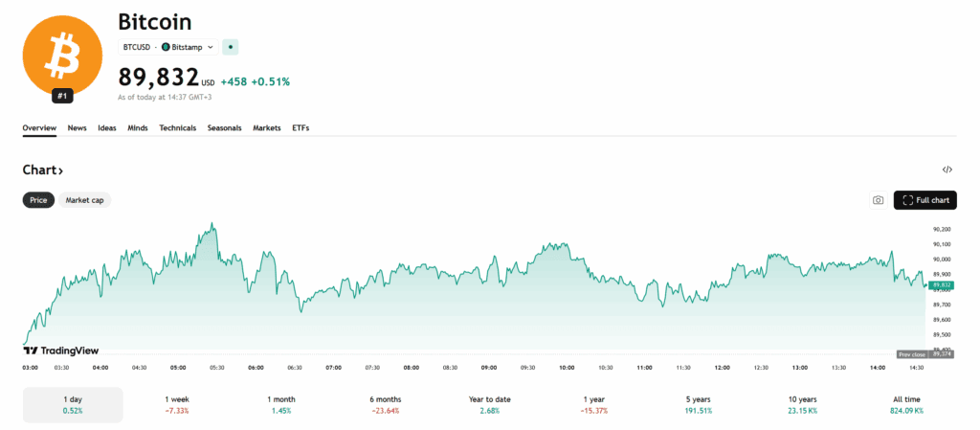Image resolution: width=980 pixels, height=430 pixels.
Task: Open the ETFs tab
Action: (301, 127)
